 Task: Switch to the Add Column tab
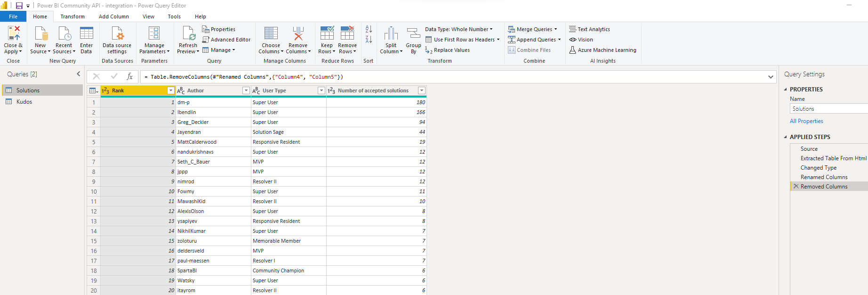click(x=114, y=16)
